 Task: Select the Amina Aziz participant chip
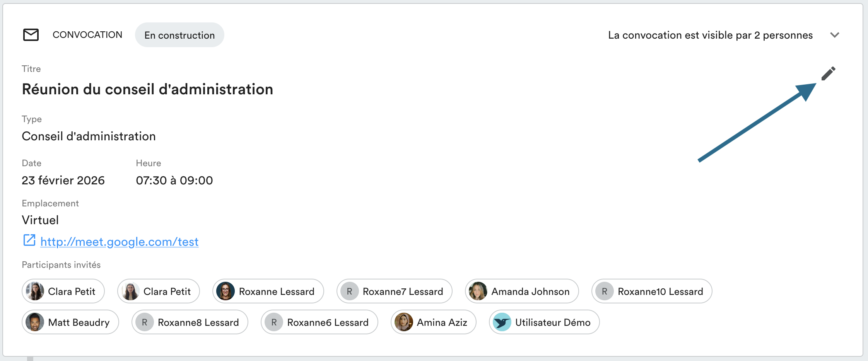tap(433, 322)
